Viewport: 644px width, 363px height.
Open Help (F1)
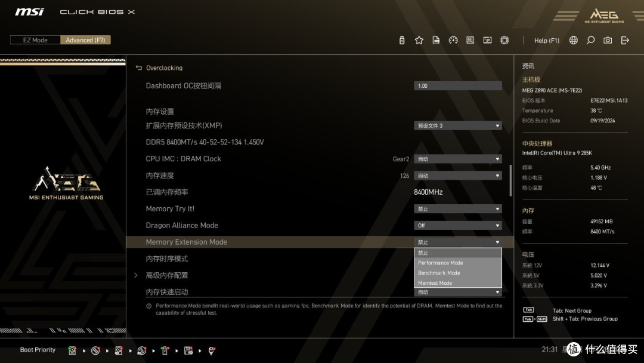(x=547, y=40)
